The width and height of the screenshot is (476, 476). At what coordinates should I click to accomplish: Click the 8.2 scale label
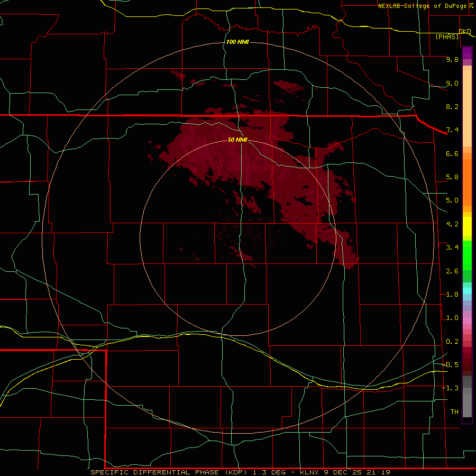pyautogui.click(x=452, y=106)
